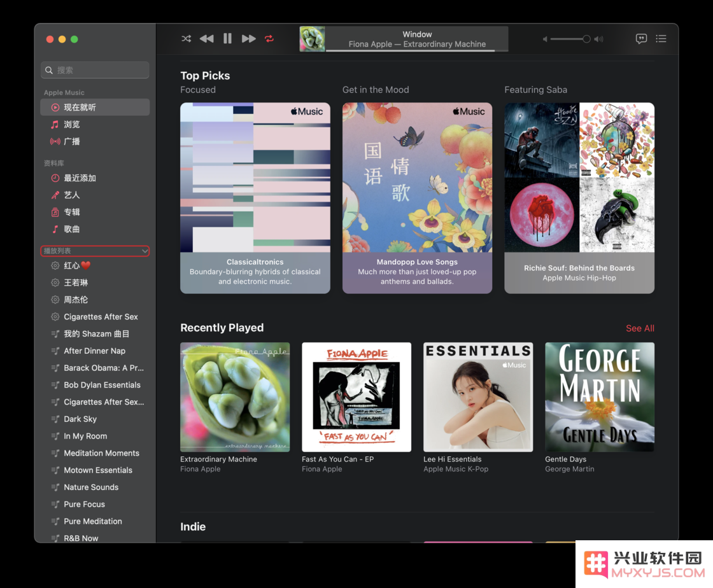Open the Lee Hi Essentials cover
The image size is (713, 588).
click(478, 397)
